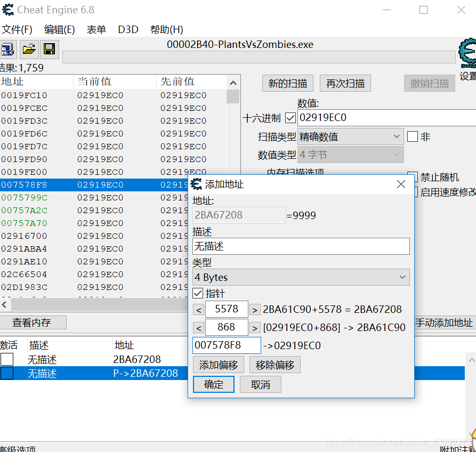This screenshot has width=476, height=452.
Task: Select result row 0019FE00
Action: (113, 172)
